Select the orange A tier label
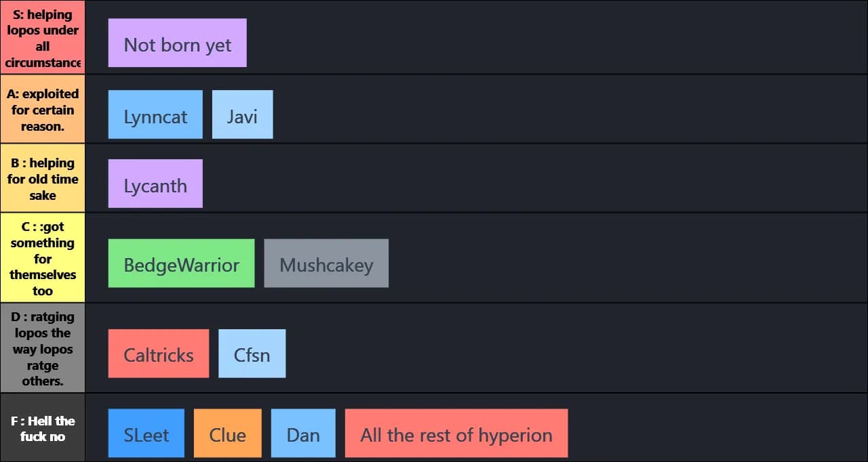The image size is (868, 462). pyautogui.click(x=43, y=109)
